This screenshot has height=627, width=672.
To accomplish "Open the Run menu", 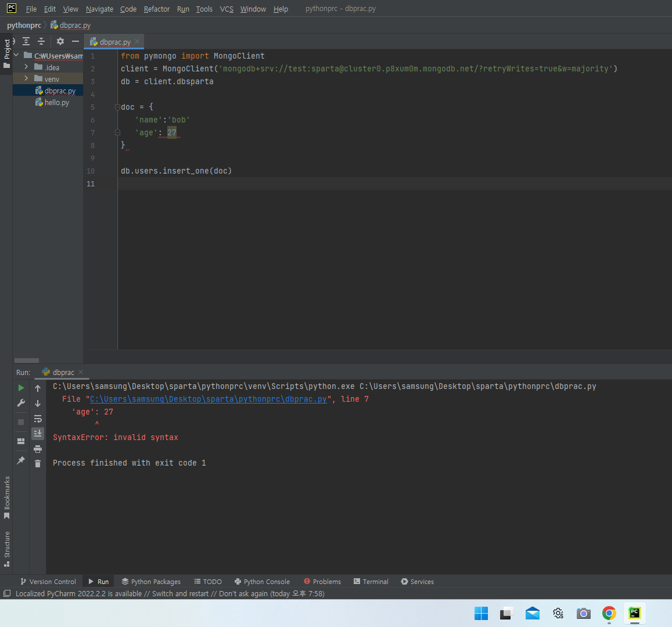I will point(183,9).
